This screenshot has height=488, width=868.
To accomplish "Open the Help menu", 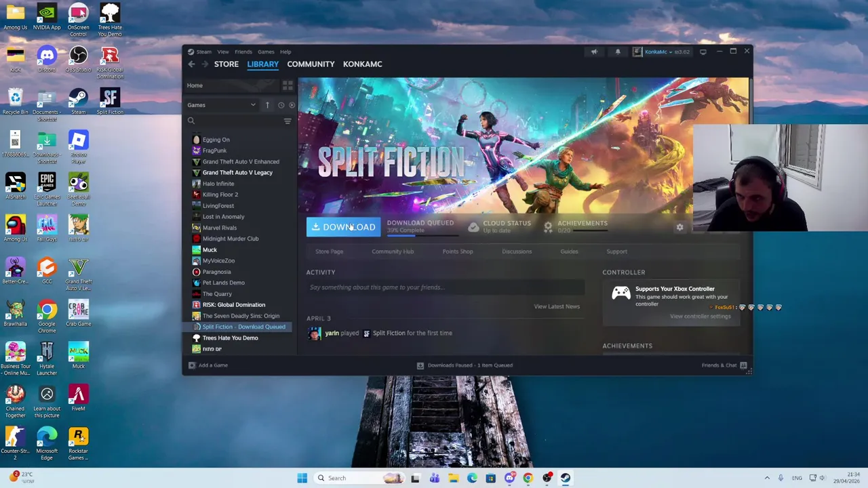I will coord(285,52).
